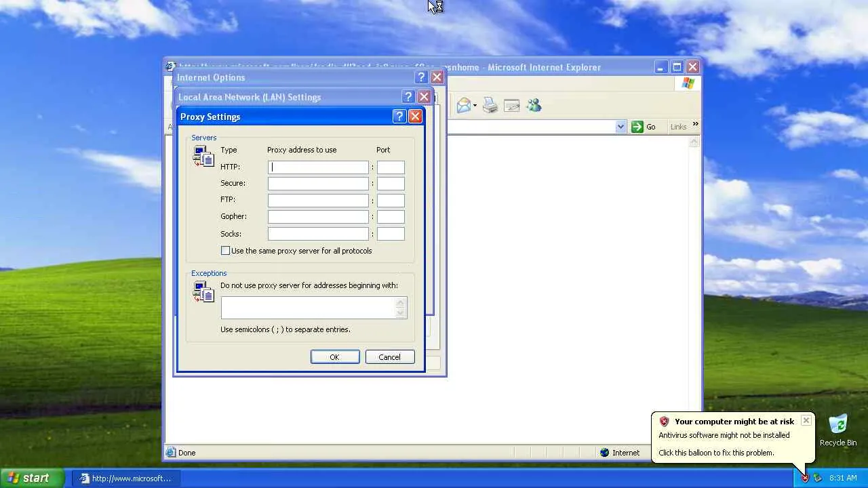Image resolution: width=868 pixels, height=488 pixels.
Task: Close the security warning balloon
Action: pos(806,420)
